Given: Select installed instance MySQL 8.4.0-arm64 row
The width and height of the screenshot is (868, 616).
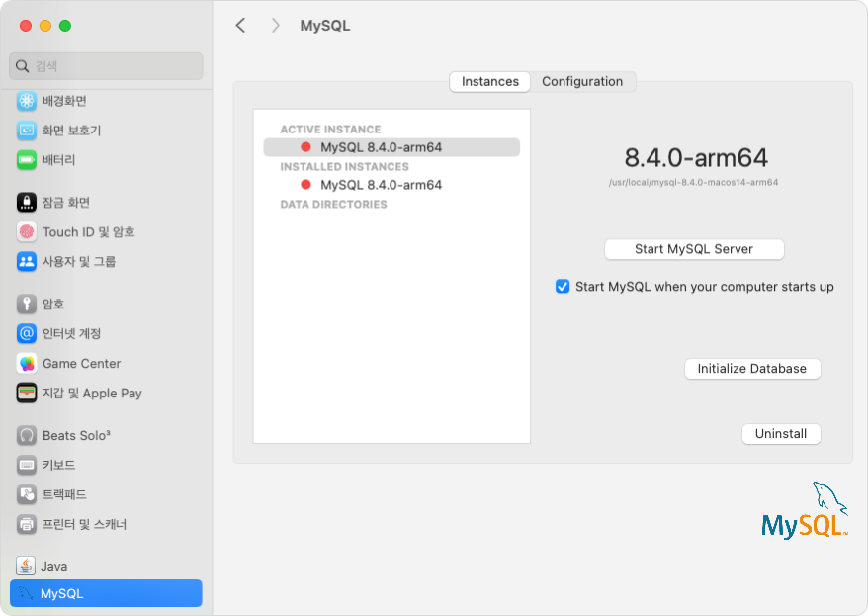Looking at the screenshot, I should tap(391, 185).
